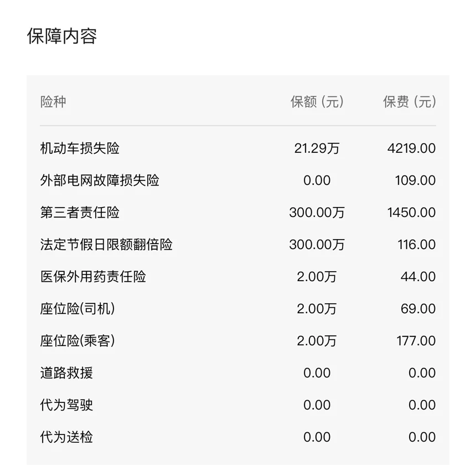The height and width of the screenshot is (476, 476).
Task: Click the 44.00 premium value
Action: click(x=418, y=277)
